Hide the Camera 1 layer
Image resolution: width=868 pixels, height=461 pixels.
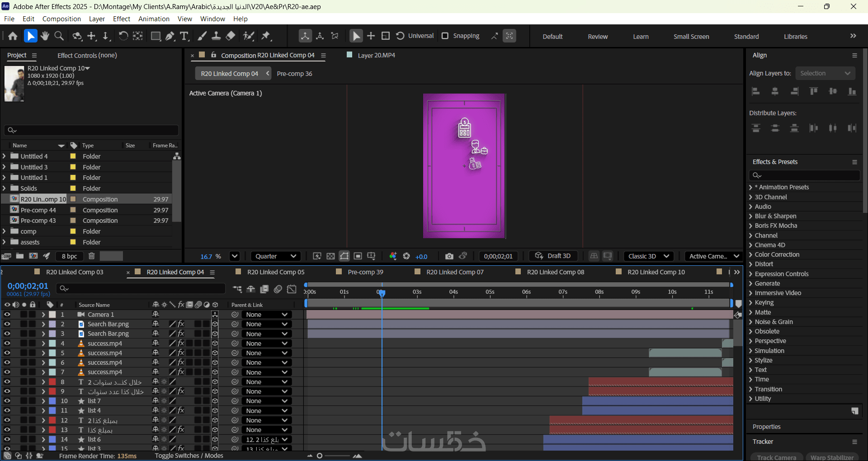[x=7, y=315]
